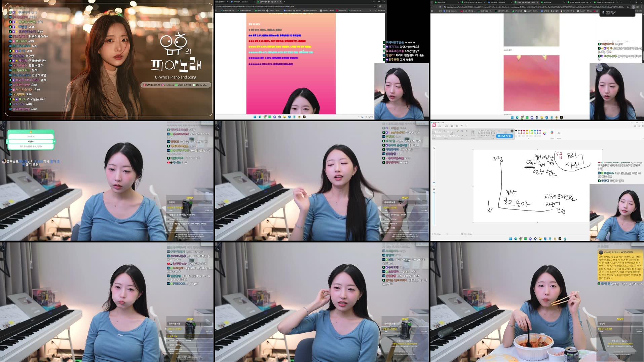Toggle the bookmark star in the address bar
The image size is (644, 362).
tap(628, 7)
